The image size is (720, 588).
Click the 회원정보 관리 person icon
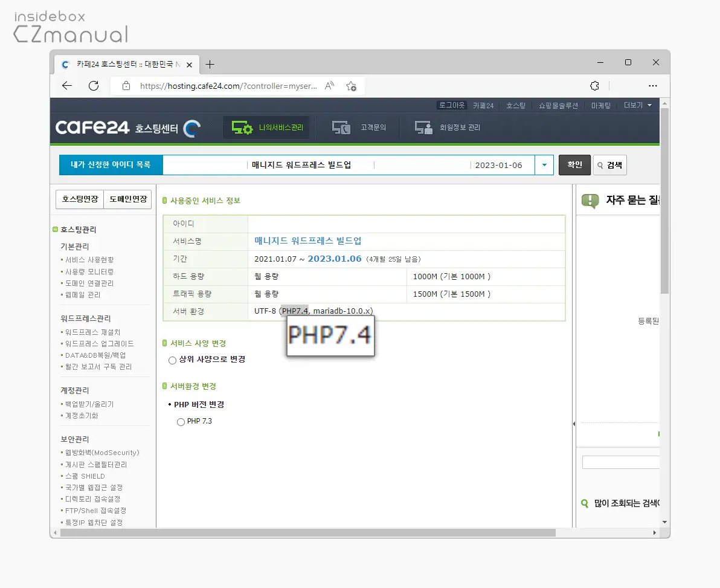tap(423, 128)
